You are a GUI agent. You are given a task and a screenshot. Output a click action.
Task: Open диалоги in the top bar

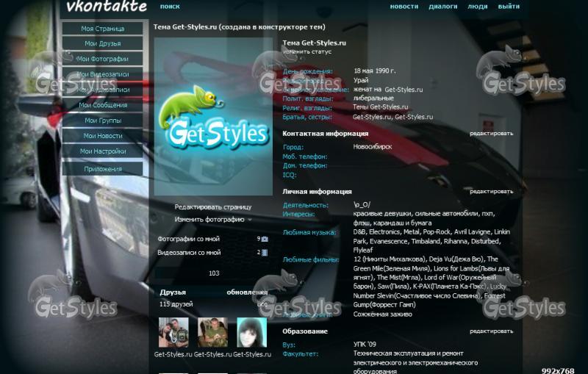(443, 7)
